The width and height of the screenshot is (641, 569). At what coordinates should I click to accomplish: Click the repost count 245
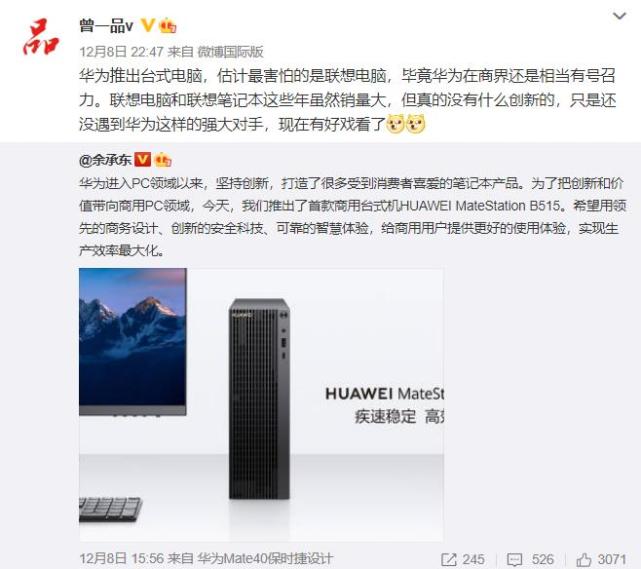[x=473, y=560]
